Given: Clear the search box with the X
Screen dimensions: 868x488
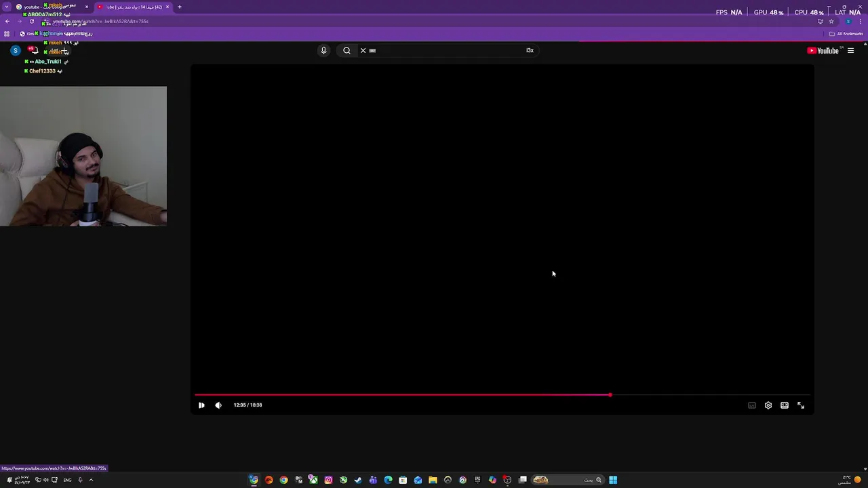Looking at the screenshot, I should point(363,51).
